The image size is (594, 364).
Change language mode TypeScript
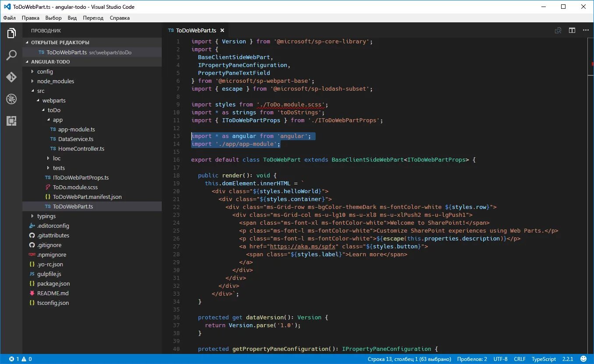[x=544, y=359]
